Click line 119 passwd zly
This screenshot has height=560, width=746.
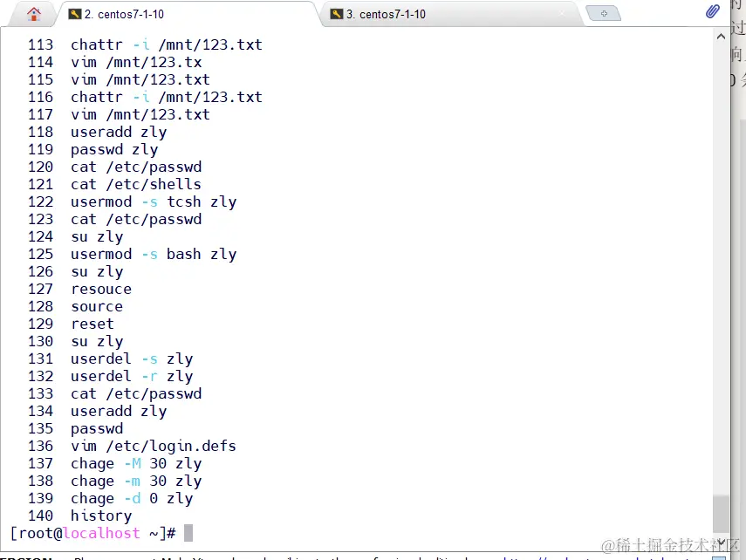[x=92, y=149]
